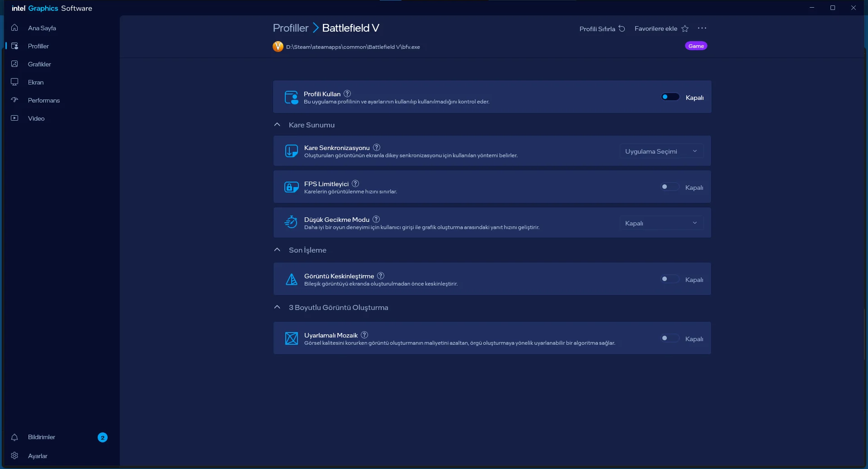Viewport: 868px width, 469px height.
Task: Show help for Kare Senkronizasyonu
Action: coord(377,147)
